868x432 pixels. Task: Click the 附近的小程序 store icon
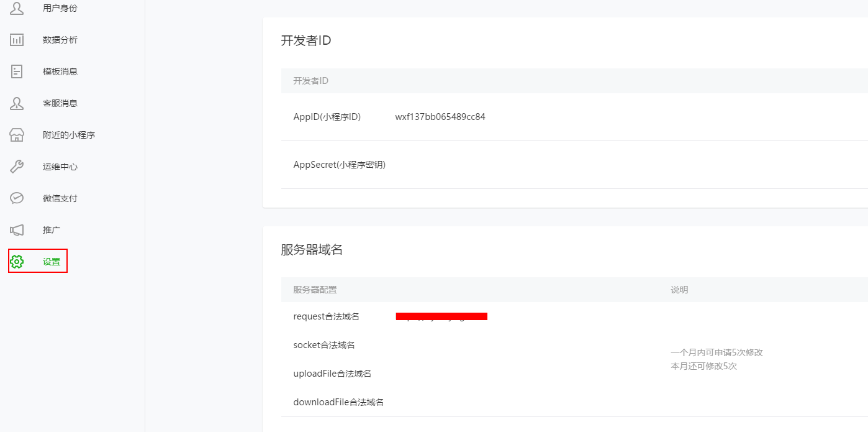pyautogui.click(x=17, y=135)
